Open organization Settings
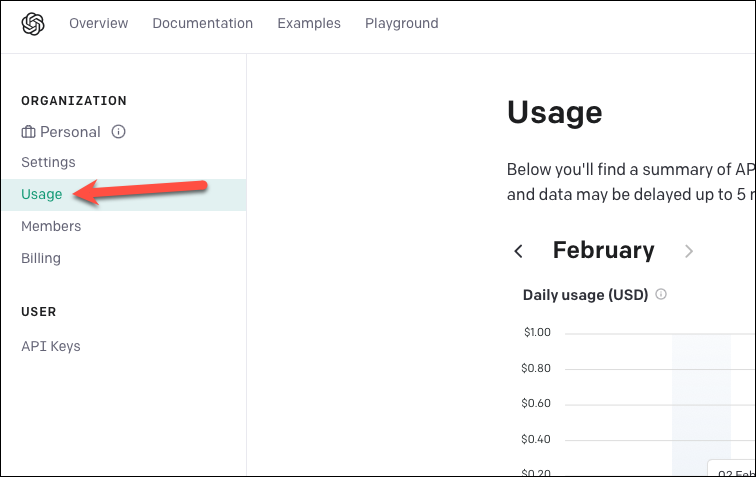This screenshot has height=477, width=756. pyautogui.click(x=48, y=162)
